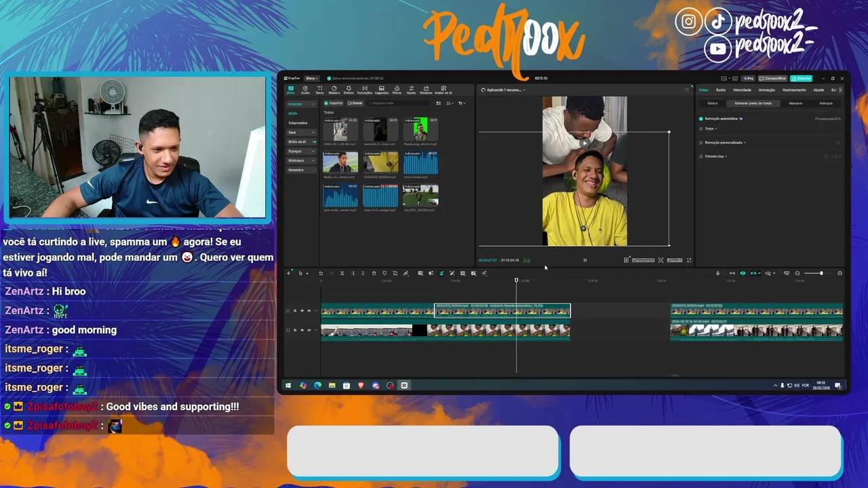Click the Compartilhar button
The height and width of the screenshot is (488, 868).
click(x=772, y=79)
